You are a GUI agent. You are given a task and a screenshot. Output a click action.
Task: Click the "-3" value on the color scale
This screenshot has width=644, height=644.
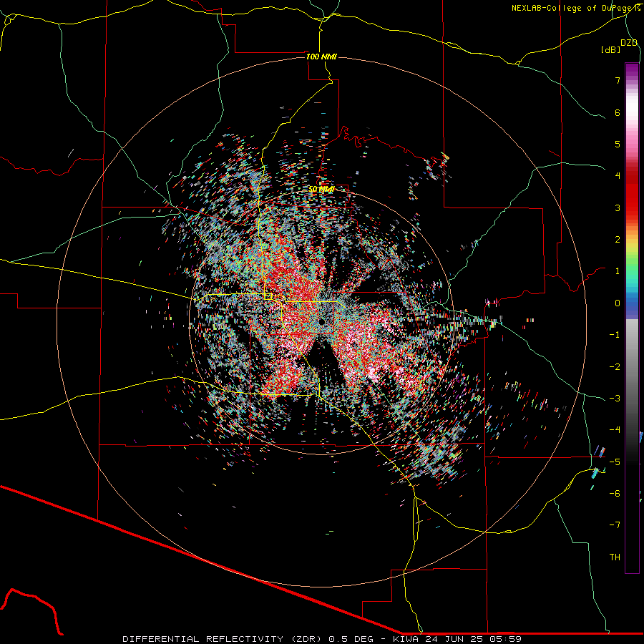point(615,399)
